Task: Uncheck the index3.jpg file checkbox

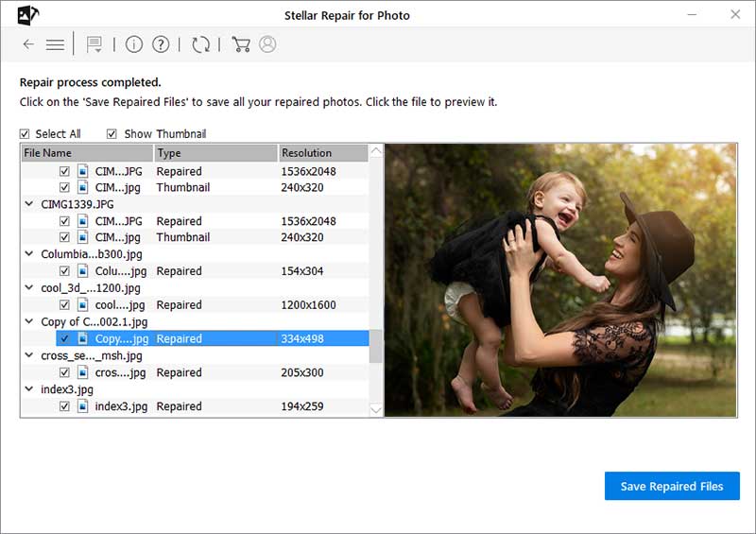Action: click(x=64, y=406)
